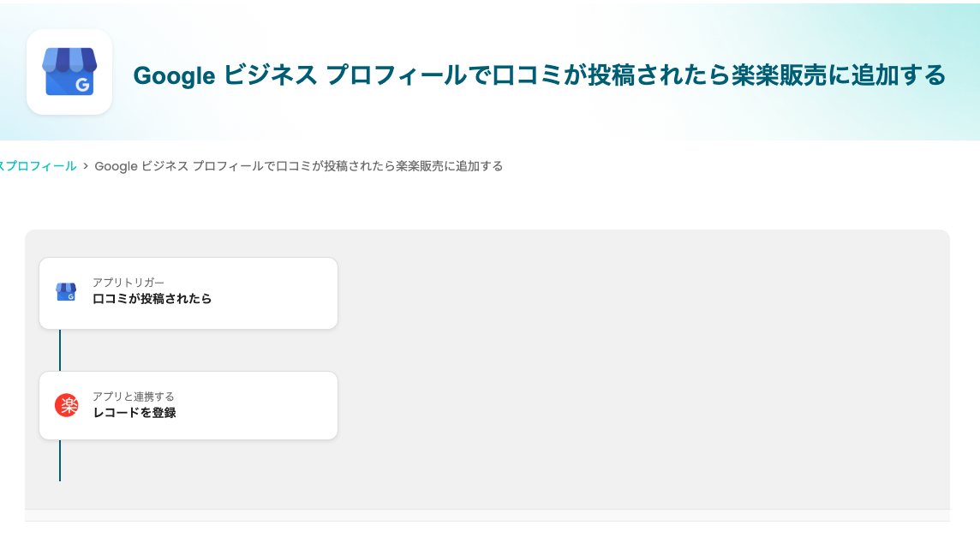The image size is (980, 537).
Task: Click the large Google Business Profile store logo
Action: point(69,72)
